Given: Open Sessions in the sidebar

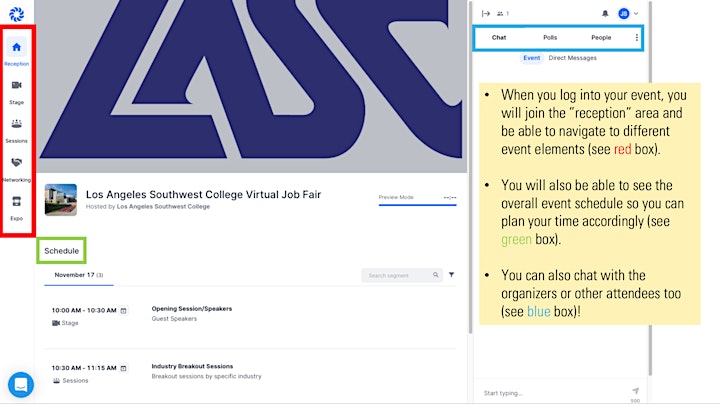Looking at the screenshot, I should 17,130.
